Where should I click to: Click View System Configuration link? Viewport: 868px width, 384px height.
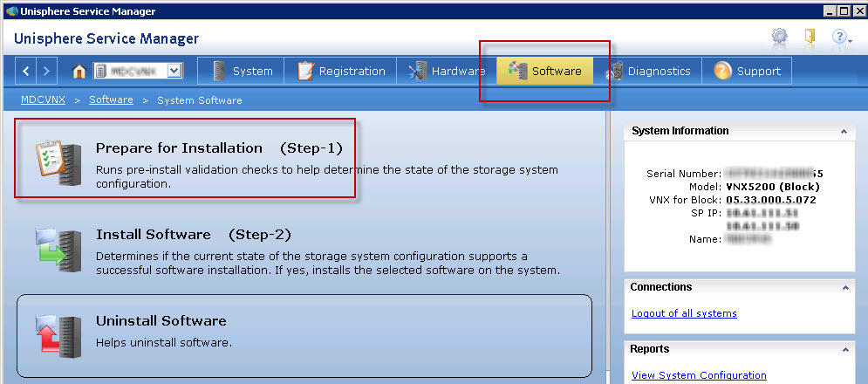699,375
